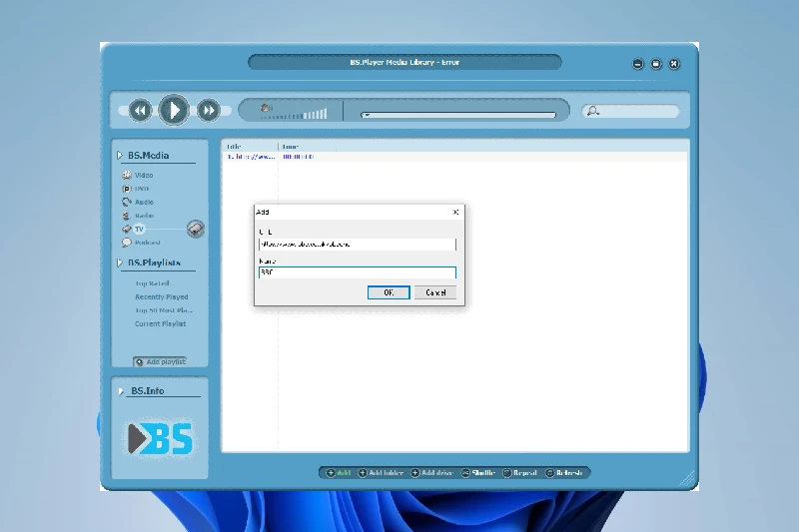Viewport: 799px width, 532px height.
Task: Collapse the BS.Info section arrow
Action: pyautogui.click(x=121, y=391)
